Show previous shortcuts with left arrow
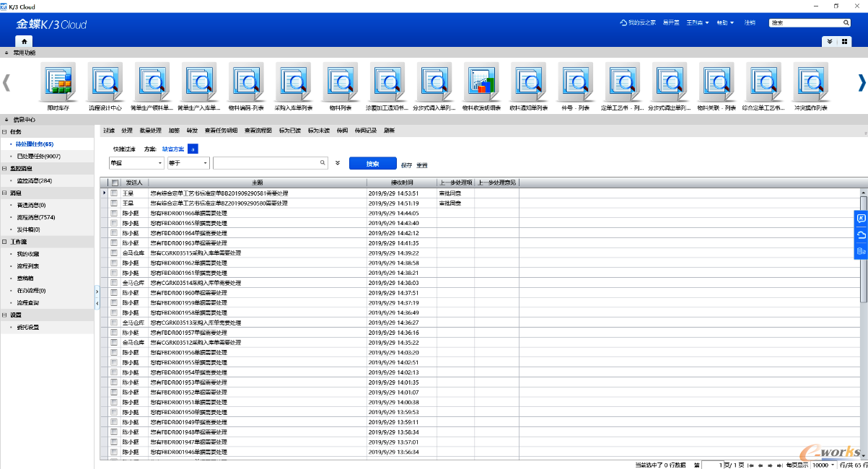Viewport: 868px width, 469px height. (6, 82)
